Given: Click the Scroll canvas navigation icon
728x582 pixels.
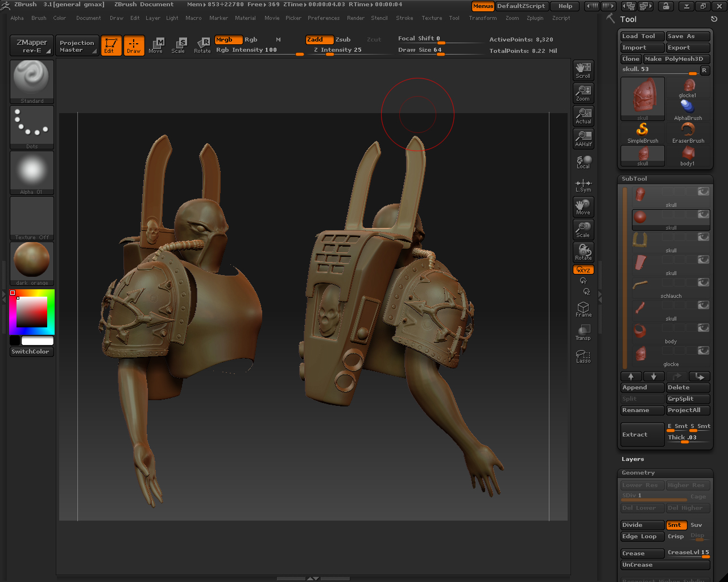Looking at the screenshot, I should (583, 70).
